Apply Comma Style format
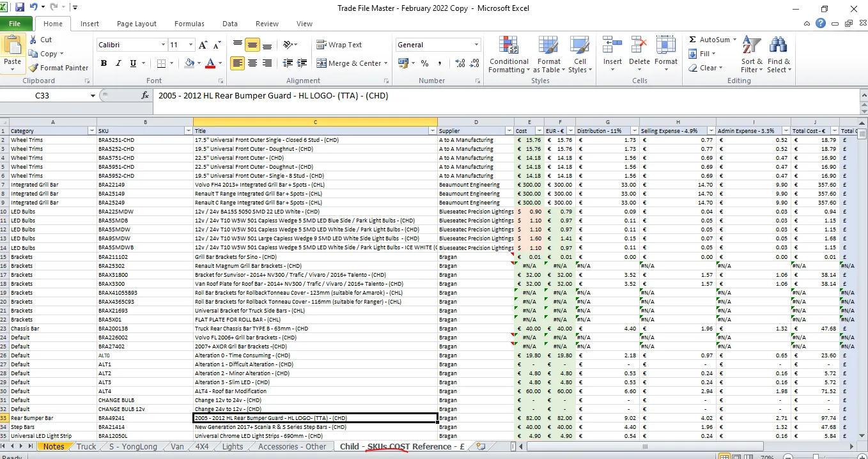Viewport: 868px width, 459px height. [441, 63]
